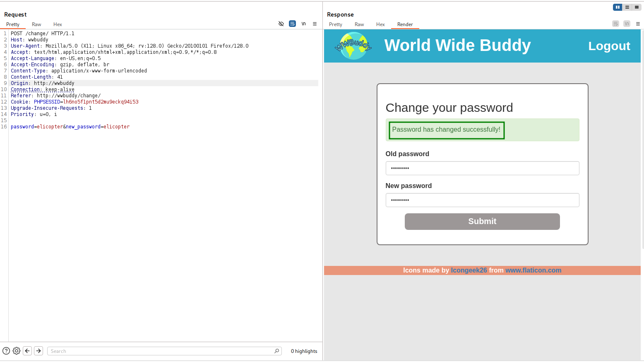Switch to the Raw view of the request

pos(36,24)
